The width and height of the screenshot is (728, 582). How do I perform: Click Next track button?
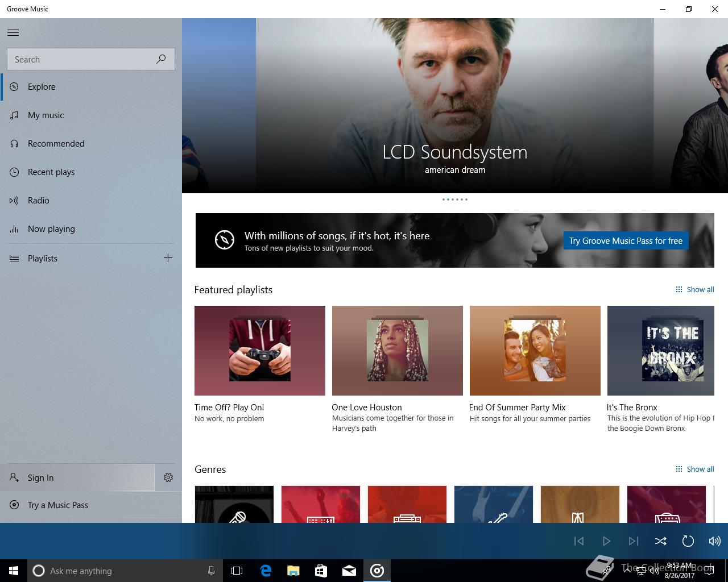[634, 541]
